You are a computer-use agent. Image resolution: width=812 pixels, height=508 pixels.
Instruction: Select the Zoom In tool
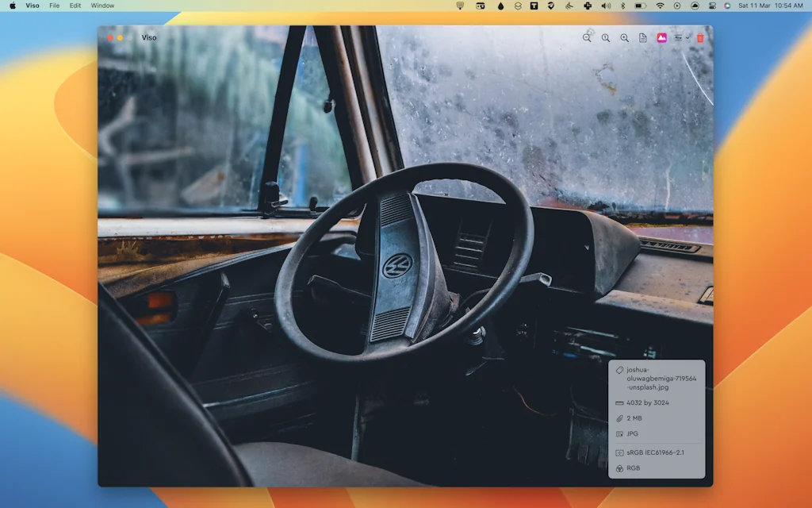click(x=624, y=37)
